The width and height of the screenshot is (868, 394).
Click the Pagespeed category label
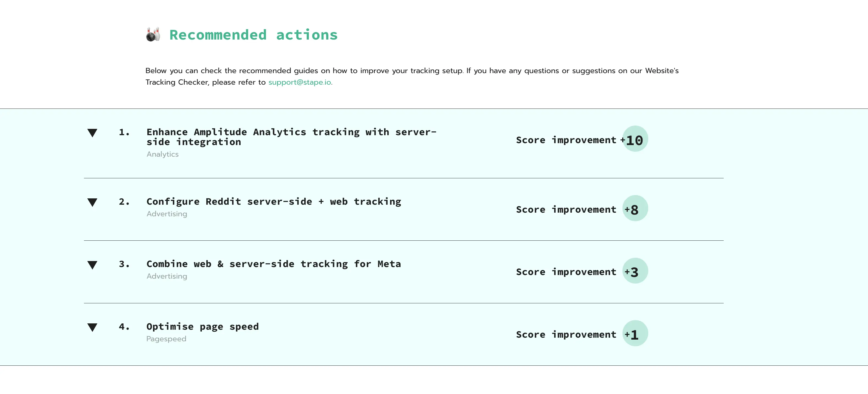click(x=166, y=339)
